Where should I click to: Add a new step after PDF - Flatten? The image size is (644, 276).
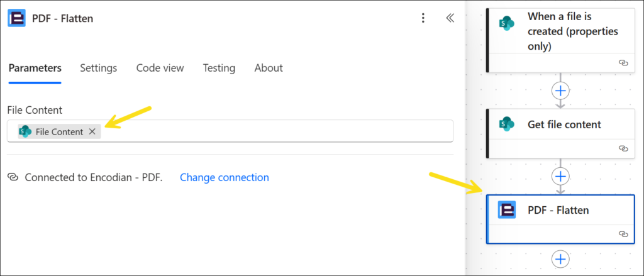tap(560, 258)
